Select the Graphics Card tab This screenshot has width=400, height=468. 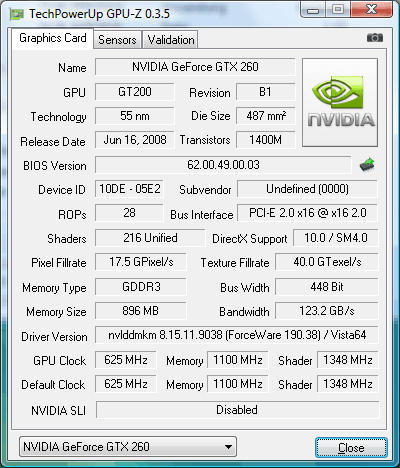coord(53,38)
